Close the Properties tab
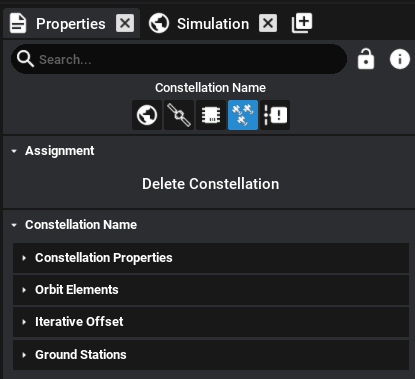Image resolution: width=415 pixels, height=379 pixels. [125, 23]
